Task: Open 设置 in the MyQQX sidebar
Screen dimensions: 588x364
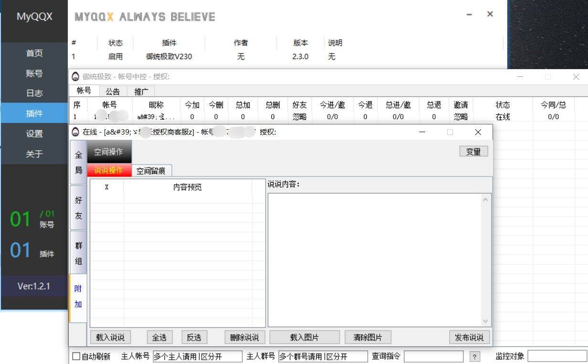Action: click(x=34, y=134)
